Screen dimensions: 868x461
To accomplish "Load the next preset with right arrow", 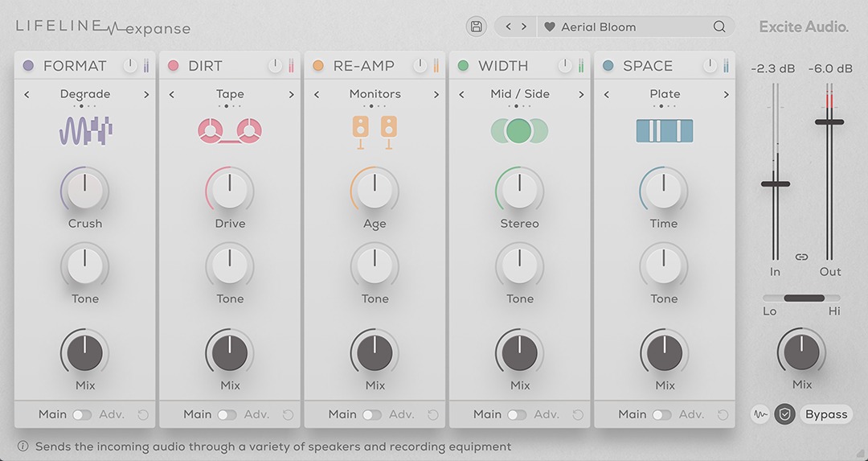I will click(524, 27).
